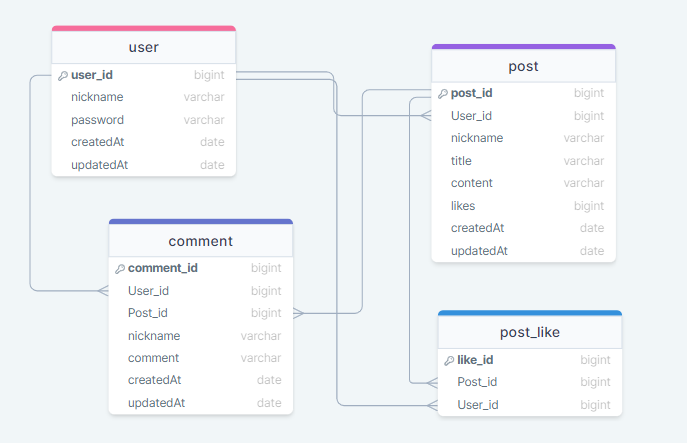687x443 pixels.
Task: Select updatedAt field in post table
Action: [524, 251]
